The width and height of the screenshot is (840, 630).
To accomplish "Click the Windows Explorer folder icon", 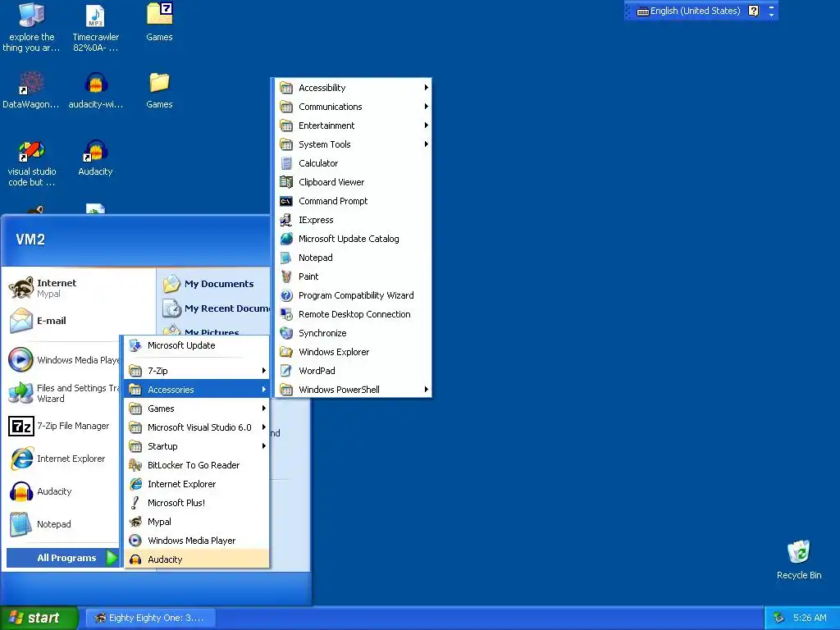I will coord(286,352).
